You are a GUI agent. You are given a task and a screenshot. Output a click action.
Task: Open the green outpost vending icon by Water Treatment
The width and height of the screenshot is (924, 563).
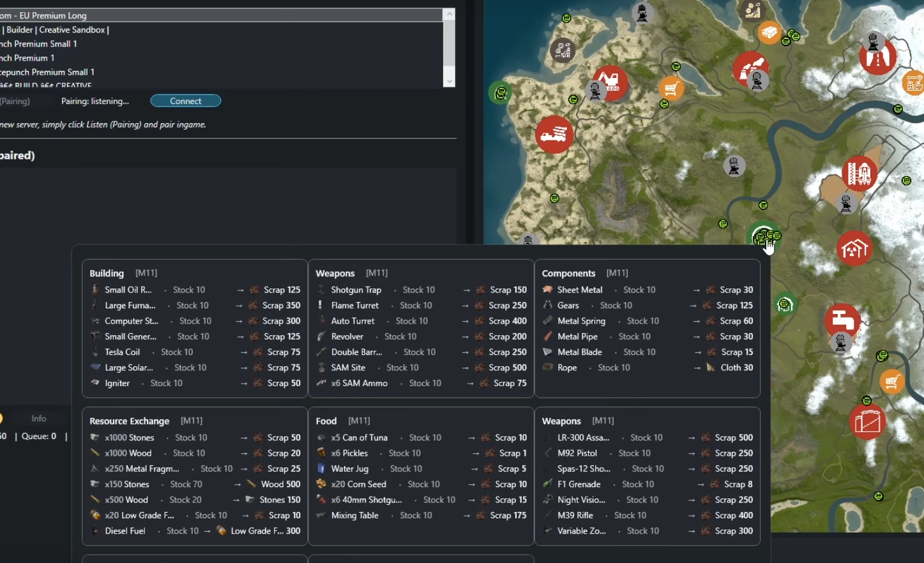click(785, 304)
